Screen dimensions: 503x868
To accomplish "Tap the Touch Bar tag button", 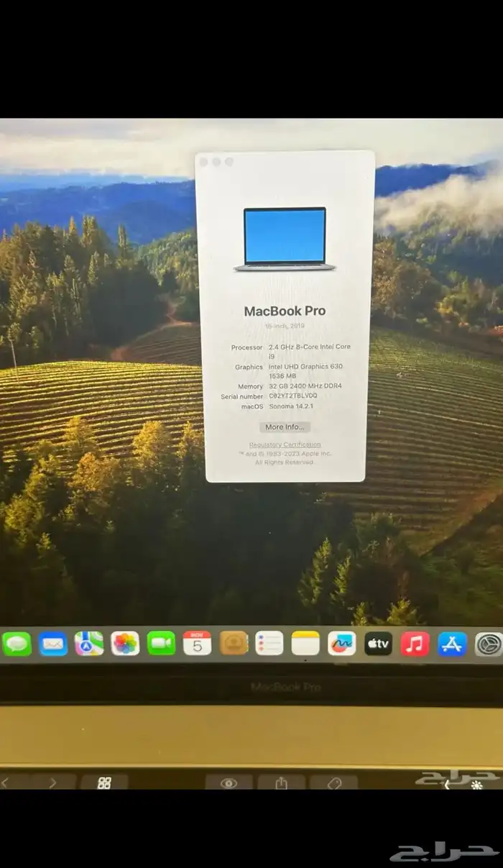I will tap(333, 783).
